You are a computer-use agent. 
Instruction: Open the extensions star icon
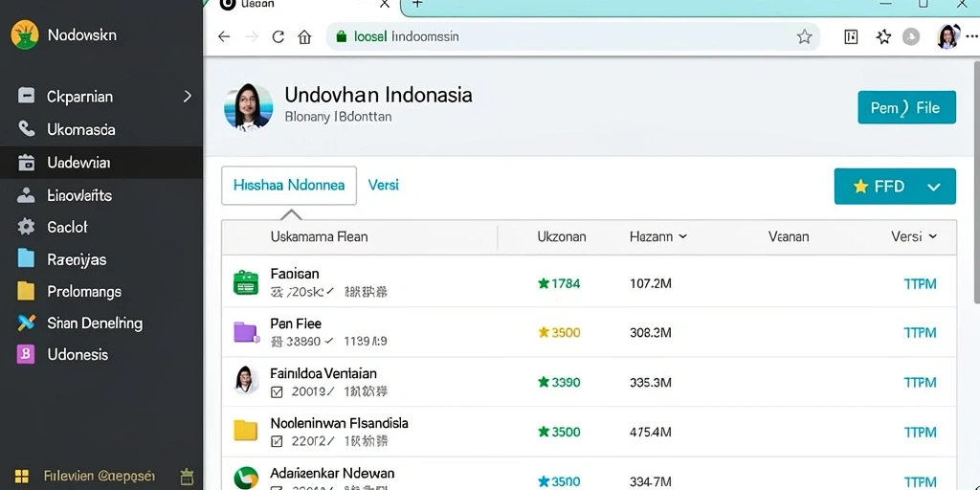pos(883,37)
